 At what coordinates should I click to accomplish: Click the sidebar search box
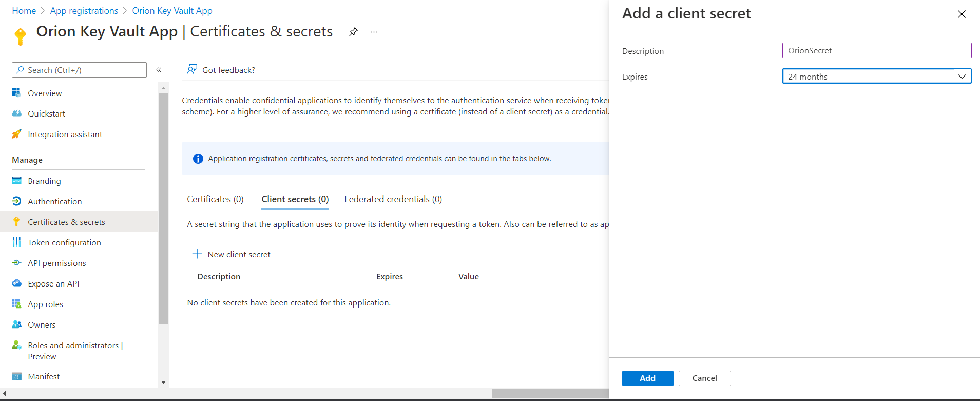pos(80,70)
